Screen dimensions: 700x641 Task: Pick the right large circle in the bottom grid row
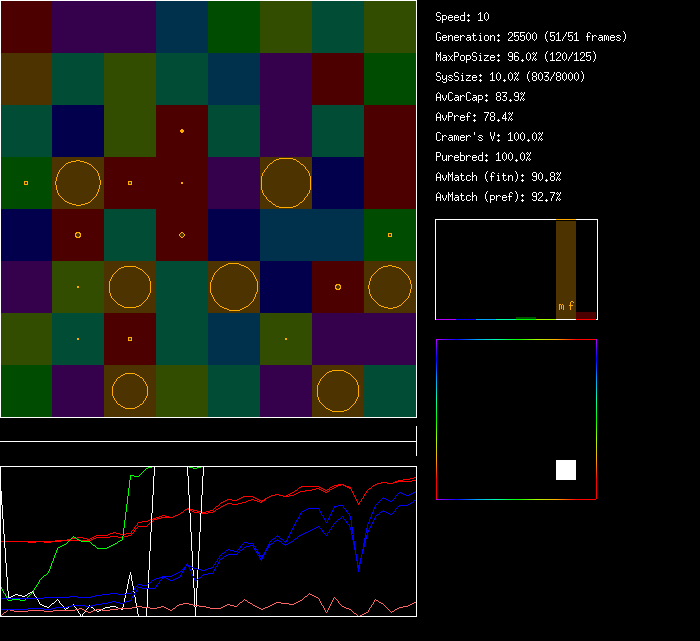(x=338, y=391)
